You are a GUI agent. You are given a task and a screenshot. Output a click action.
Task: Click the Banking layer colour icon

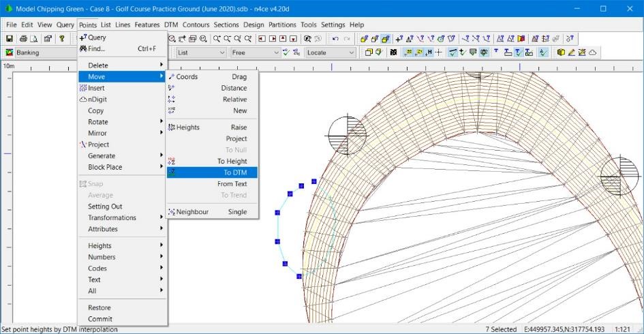[x=9, y=52]
